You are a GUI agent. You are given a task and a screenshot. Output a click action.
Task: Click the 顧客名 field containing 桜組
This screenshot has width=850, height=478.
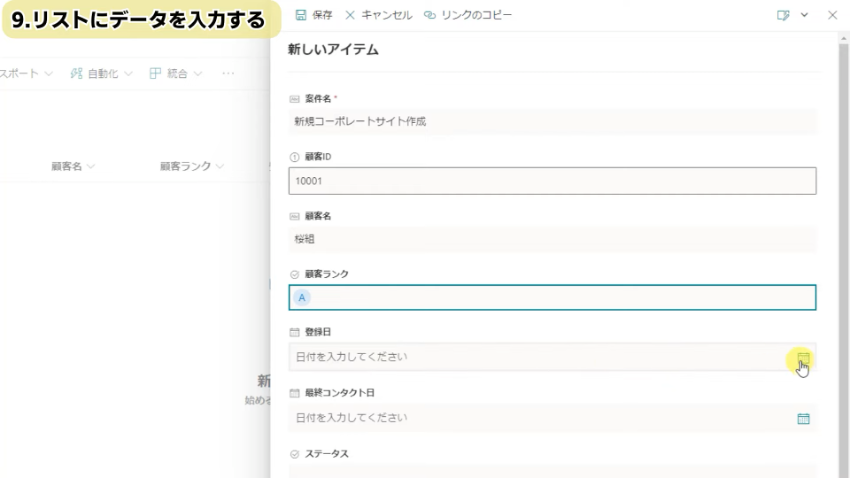click(x=552, y=240)
